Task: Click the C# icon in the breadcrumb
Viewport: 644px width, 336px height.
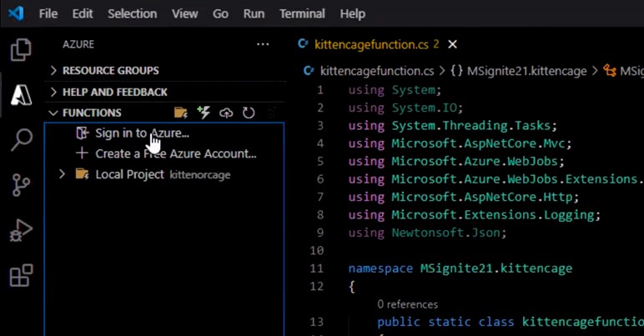Action: pos(309,71)
